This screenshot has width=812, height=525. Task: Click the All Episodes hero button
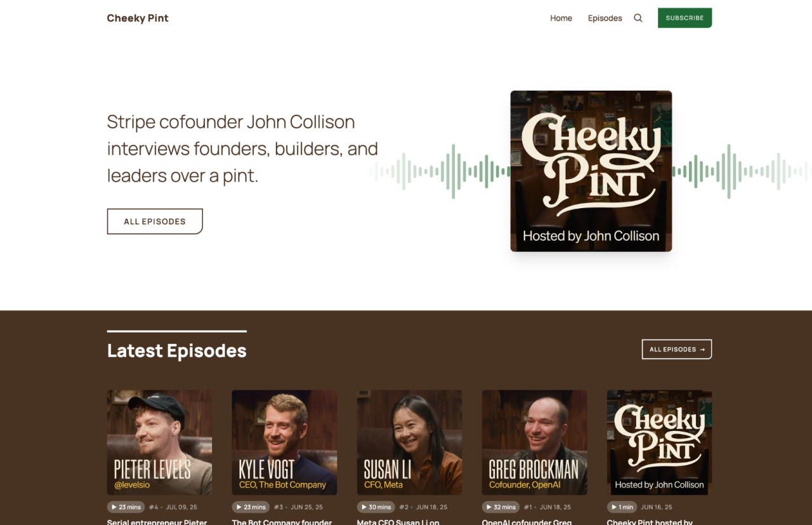tap(155, 222)
